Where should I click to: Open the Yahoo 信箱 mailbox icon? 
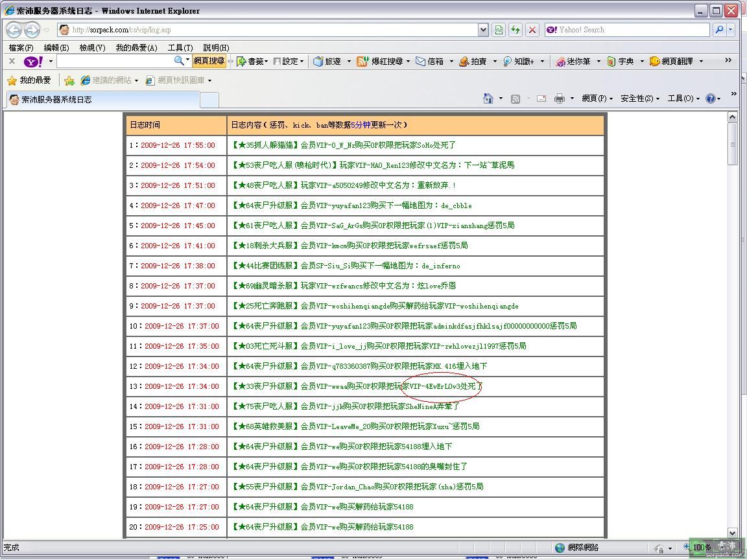tap(428, 61)
